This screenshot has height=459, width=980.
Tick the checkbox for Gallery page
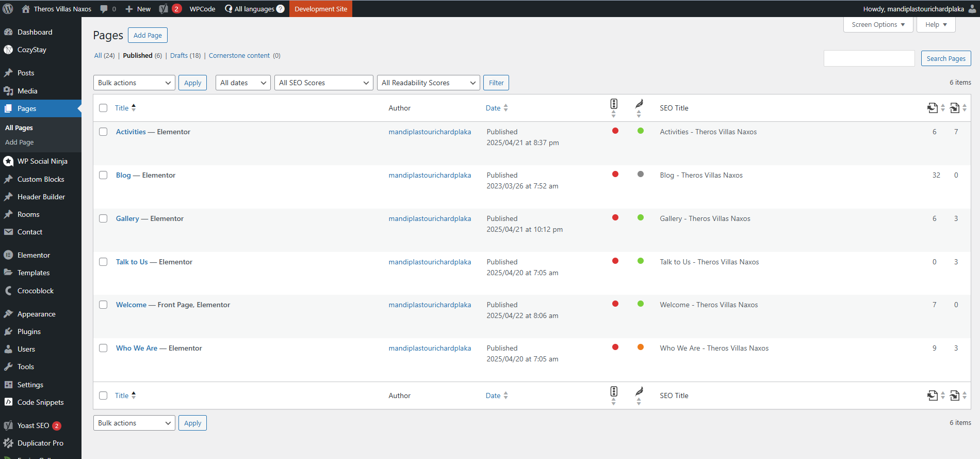[x=103, y=218]
